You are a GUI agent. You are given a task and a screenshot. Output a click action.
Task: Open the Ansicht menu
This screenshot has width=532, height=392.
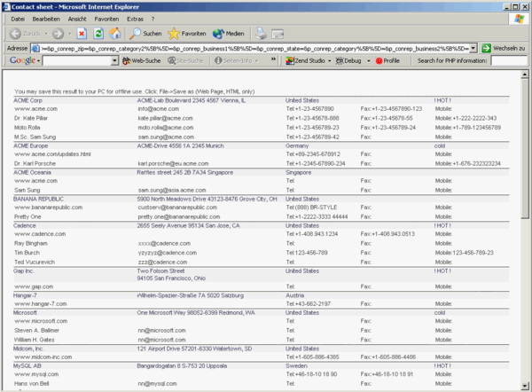[77, 19]
